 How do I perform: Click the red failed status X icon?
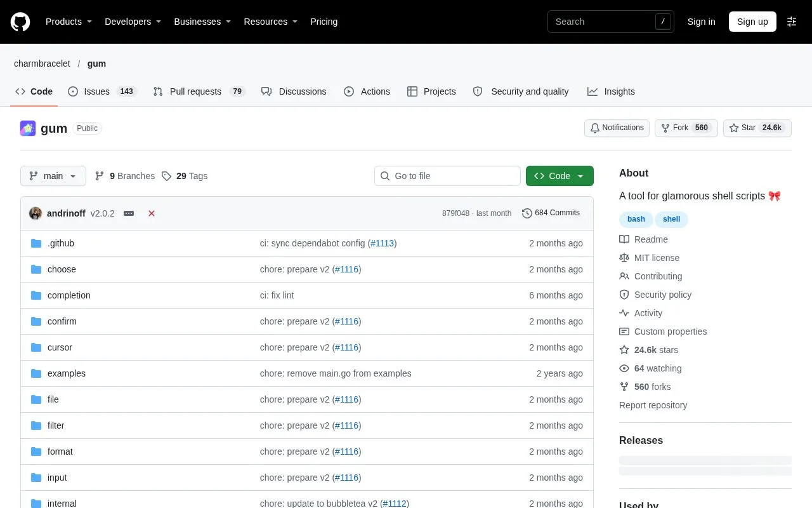[x=152, y=213]
